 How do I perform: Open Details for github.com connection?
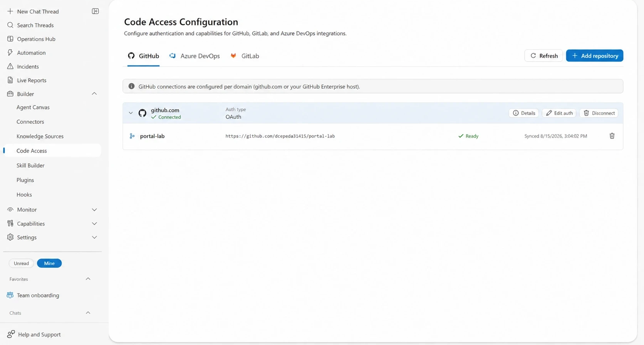pyautogui.click(x=524, y=113)
